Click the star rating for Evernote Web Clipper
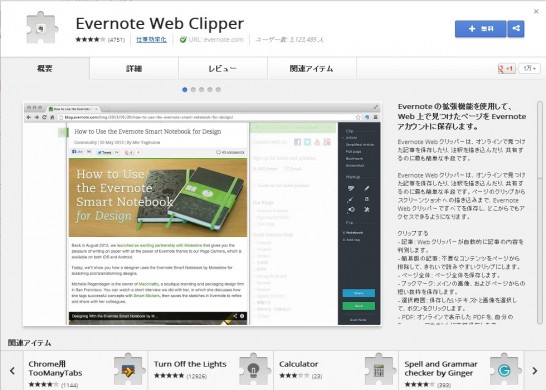The height and width of the screenshot is (390, 546). pyautogui.click(x=90, y=40)
